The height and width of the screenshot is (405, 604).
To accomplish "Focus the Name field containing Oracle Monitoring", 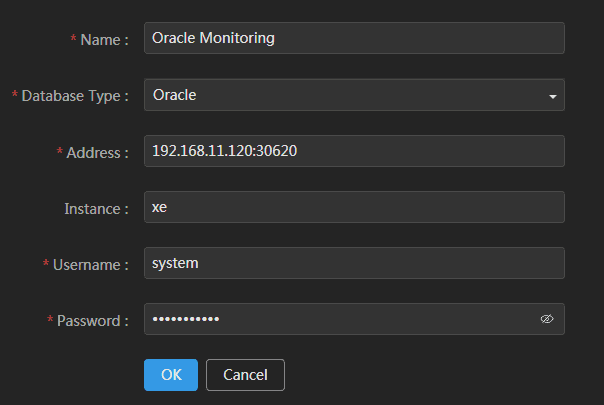I will tap(354, 39).
